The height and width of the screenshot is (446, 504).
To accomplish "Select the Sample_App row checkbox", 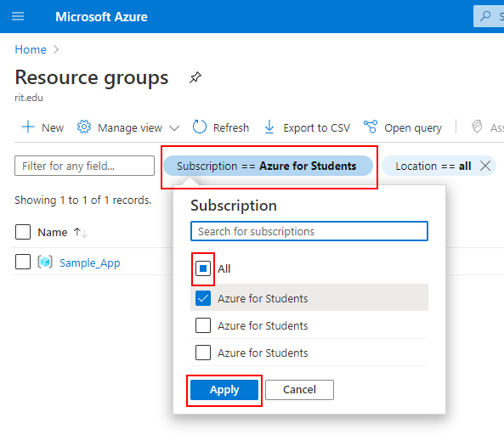I will (x=23, y=262).
